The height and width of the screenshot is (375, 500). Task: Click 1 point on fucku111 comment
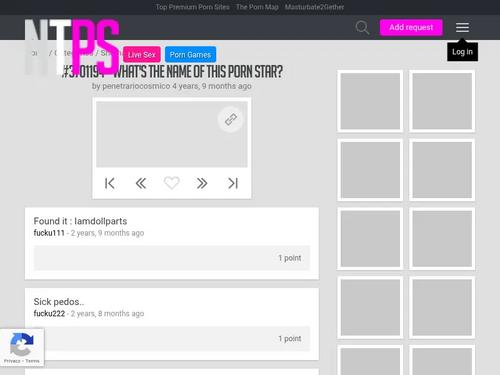coord(290,258)
